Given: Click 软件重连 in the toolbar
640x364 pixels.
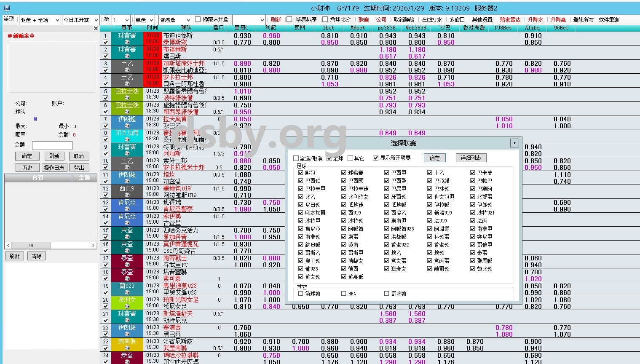Looking at the screenshot, I should 609,19.
